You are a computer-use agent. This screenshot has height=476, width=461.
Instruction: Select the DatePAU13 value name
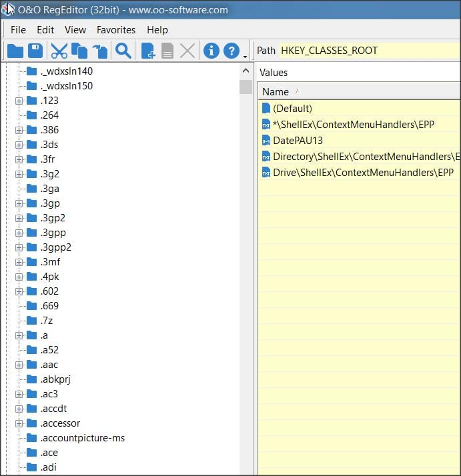tap(298, 141)
